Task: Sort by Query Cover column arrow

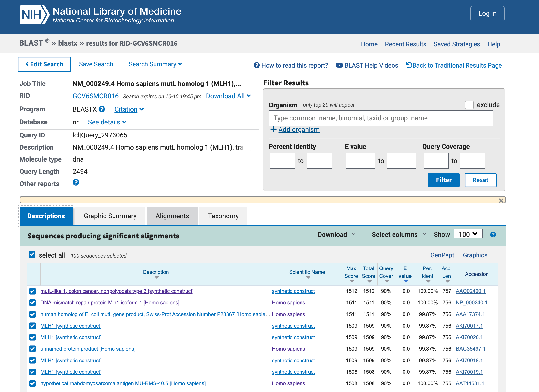Action: pos(387,281)
